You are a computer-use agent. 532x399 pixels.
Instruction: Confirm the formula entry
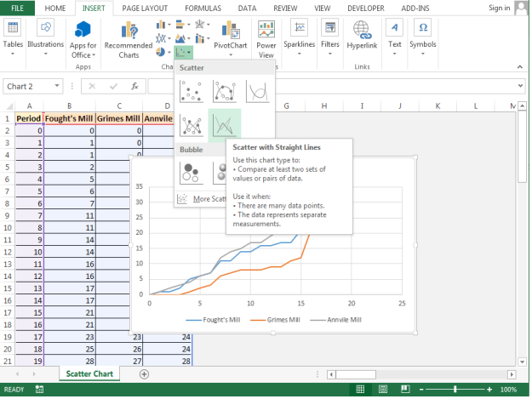click(x=114, y=87)
